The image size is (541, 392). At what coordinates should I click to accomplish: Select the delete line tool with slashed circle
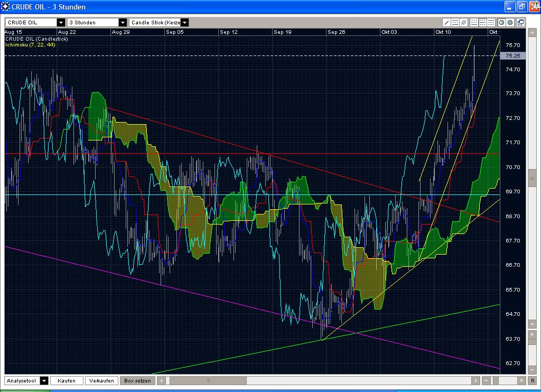[x=463, y=22]
